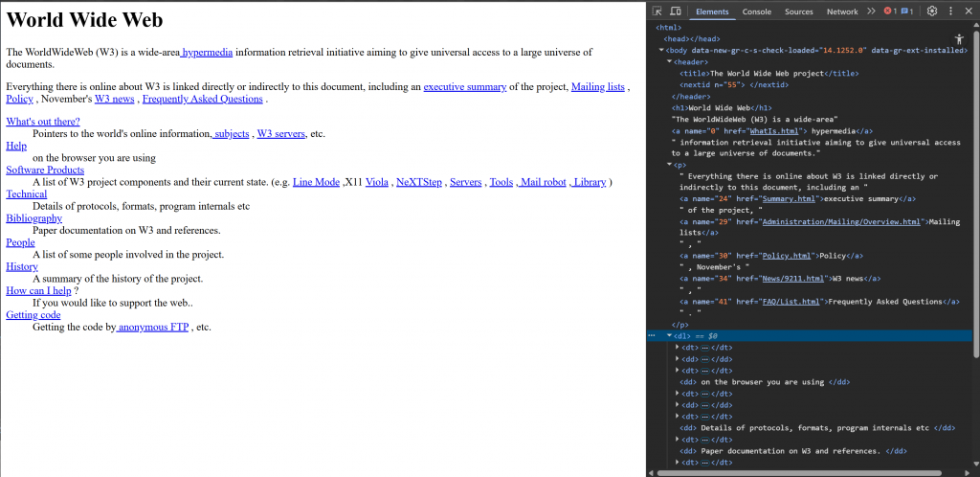This screenshot has height=477, width=980.
Task: Open the Frequently Asked Questions page link
Action: coord(203,99)
